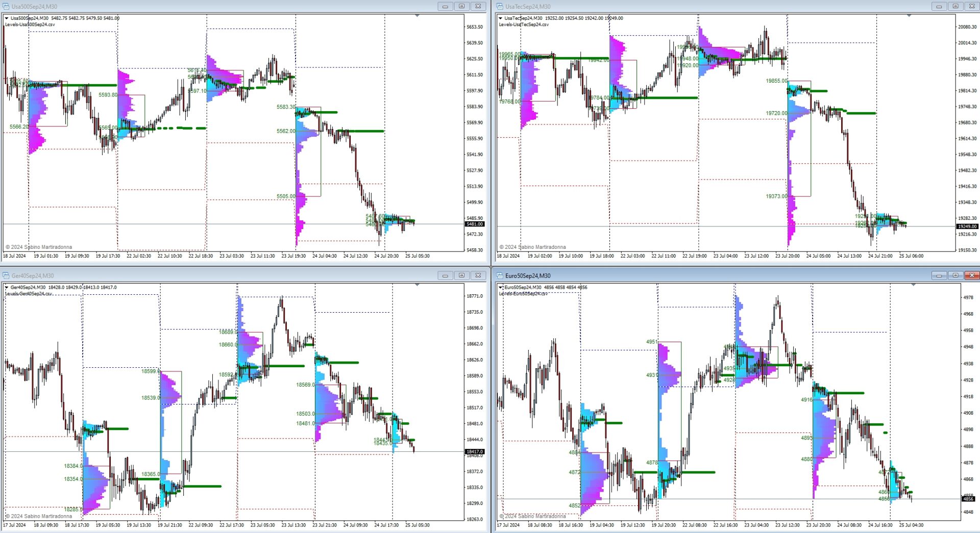The height and width of the screenshot is (533, 980).
Task: Click the current price label 5481.00
Action: pyautogui.click(x=474, y=224)
